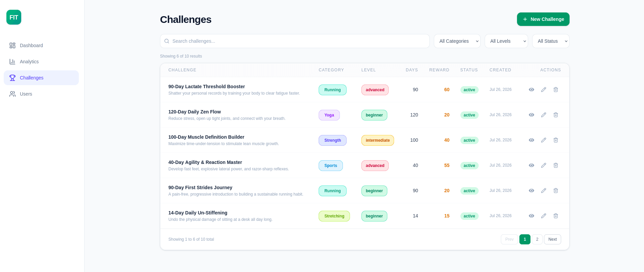Image resolution: width=644 pixels, height=272 pixels.
Task: Click the Yoga category tag
Action: (329, 115)
